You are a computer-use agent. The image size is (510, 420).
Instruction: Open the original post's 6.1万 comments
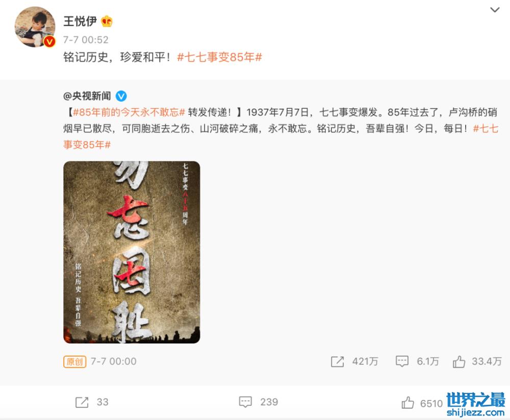417,361
